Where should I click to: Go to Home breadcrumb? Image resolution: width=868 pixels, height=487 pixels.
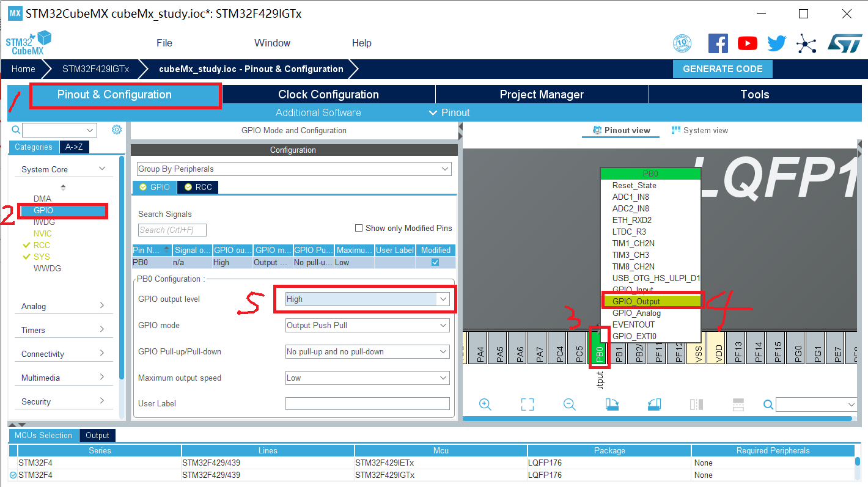click(x=23, y=69)
